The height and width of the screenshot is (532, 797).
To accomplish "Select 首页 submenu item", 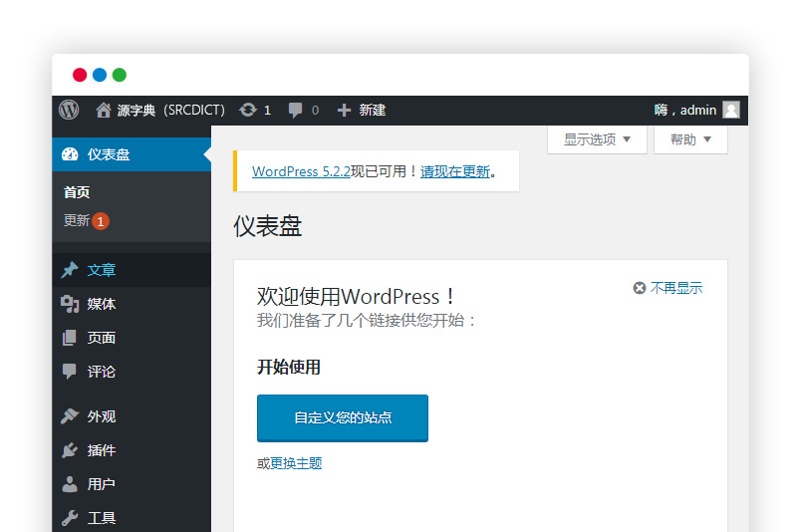I will point(77,192).
